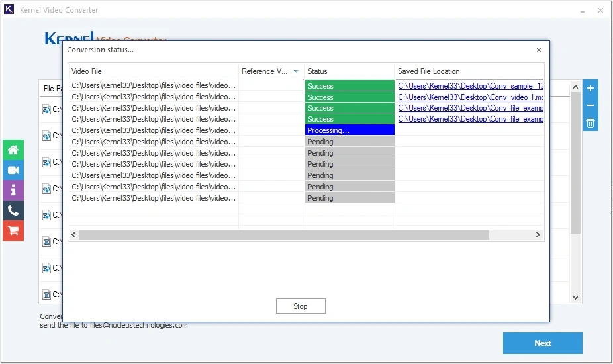This screenshot has height=364, width=613.
Task: Open saved location Conv_video 1 link
Action: [x=471, y=97]
